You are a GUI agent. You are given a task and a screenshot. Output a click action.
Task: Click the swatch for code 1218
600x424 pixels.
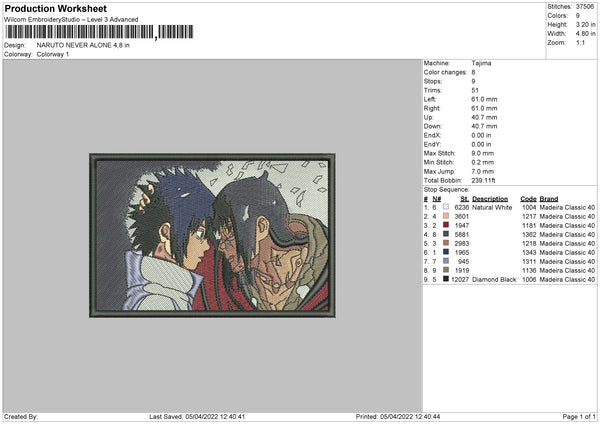click(x=446, y=243)
